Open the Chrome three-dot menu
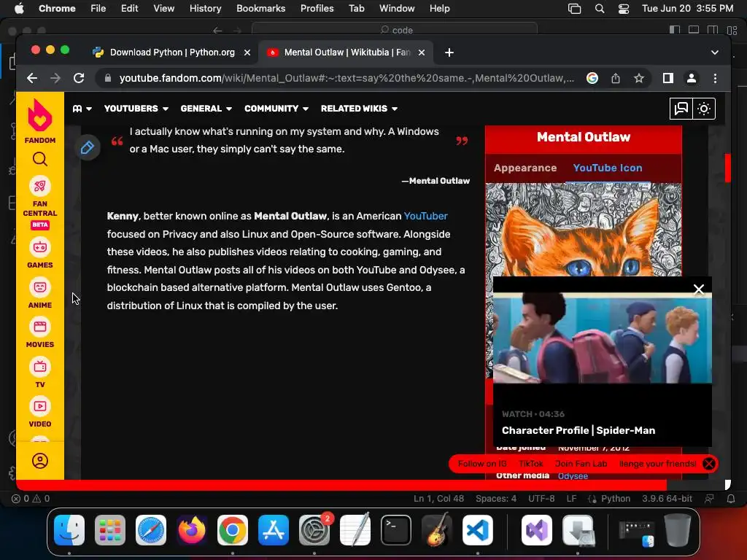 coord(715,78)
